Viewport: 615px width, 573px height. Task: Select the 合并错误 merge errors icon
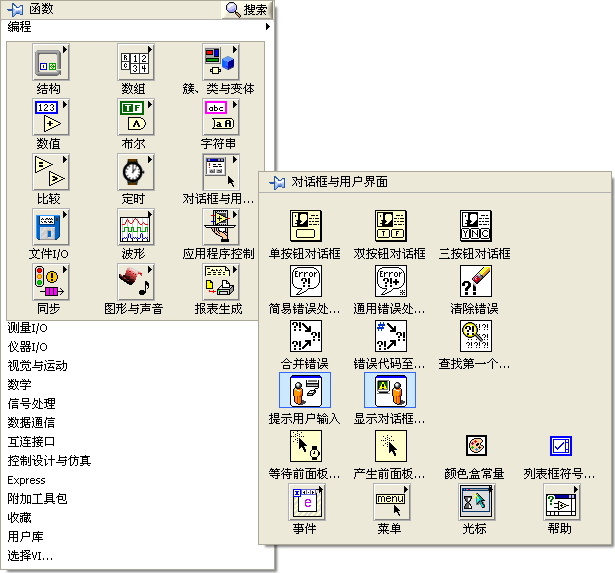tap(305, 336)
